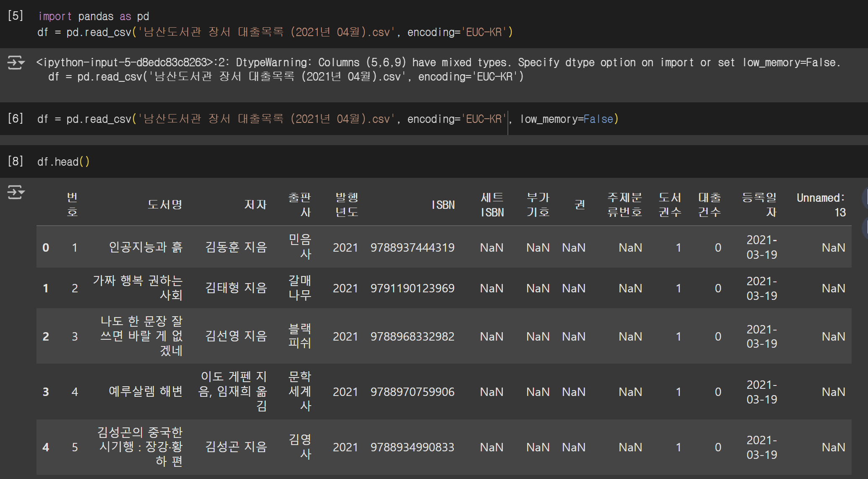Click ISBN value 9788937444319
868x479 pixels.
click(x=413, y=247)
